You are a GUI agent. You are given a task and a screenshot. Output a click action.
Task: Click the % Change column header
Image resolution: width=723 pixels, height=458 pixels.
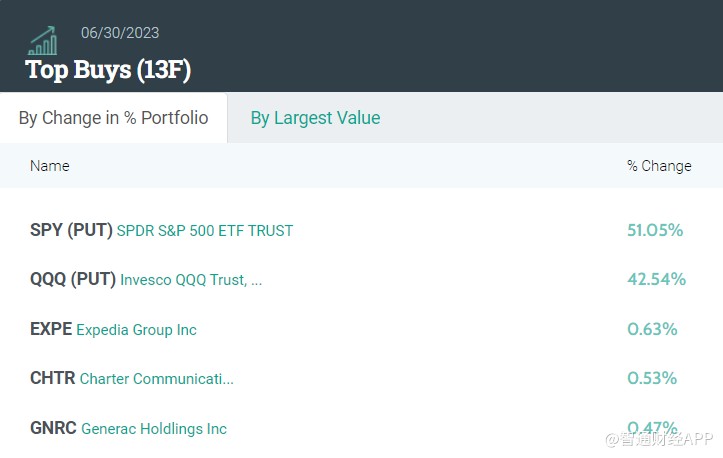[659, 166]
